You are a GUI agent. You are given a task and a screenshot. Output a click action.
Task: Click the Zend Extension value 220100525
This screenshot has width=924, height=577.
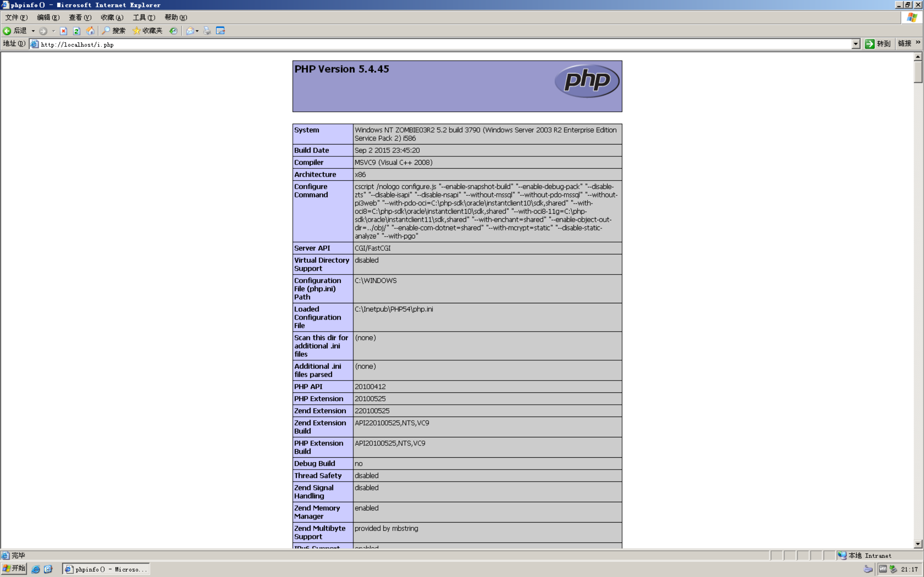[372, 411]
